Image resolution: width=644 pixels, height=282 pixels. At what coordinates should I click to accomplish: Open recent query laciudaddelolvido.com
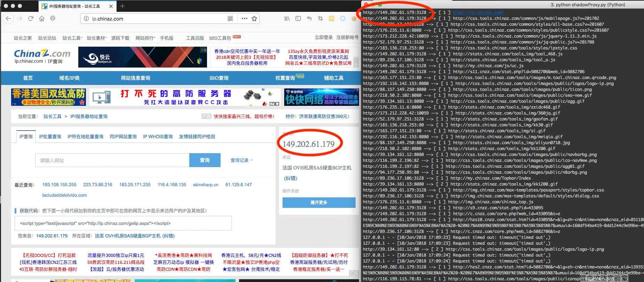(65, 195)
